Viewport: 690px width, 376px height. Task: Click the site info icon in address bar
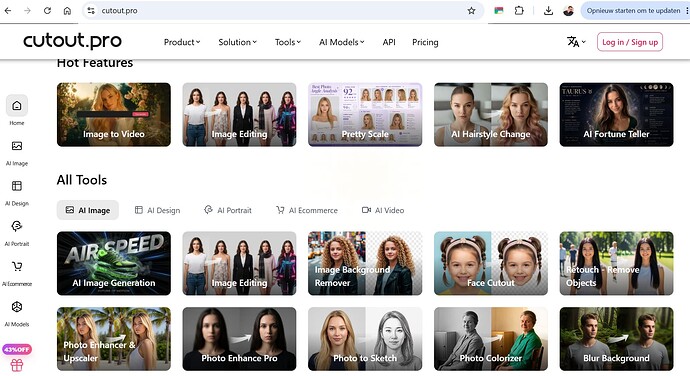pos(91,11)
